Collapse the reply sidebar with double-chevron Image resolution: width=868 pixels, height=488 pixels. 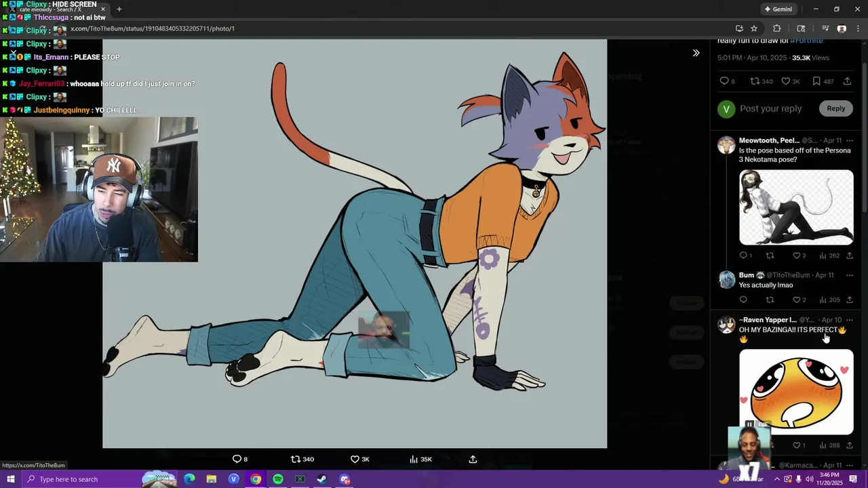(696, 53)
